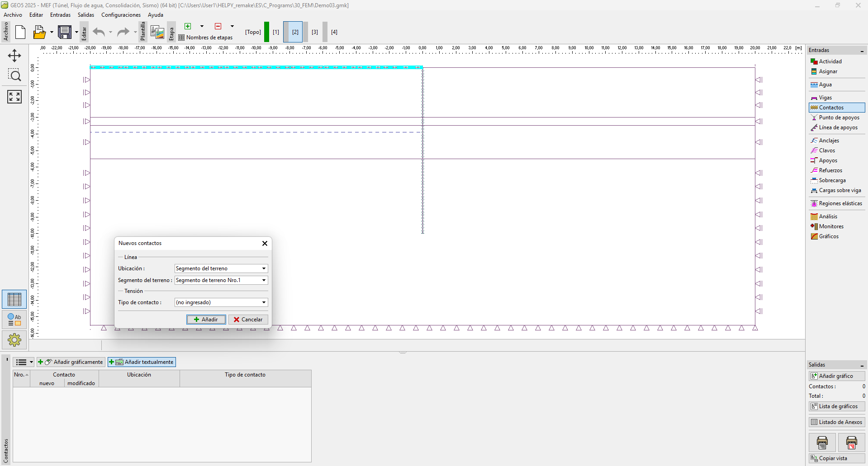Image resolution: width=868 pixels, height=466 pixels.
Task: Click the fit-to-window view icon
Action: (x=14, y=96)
